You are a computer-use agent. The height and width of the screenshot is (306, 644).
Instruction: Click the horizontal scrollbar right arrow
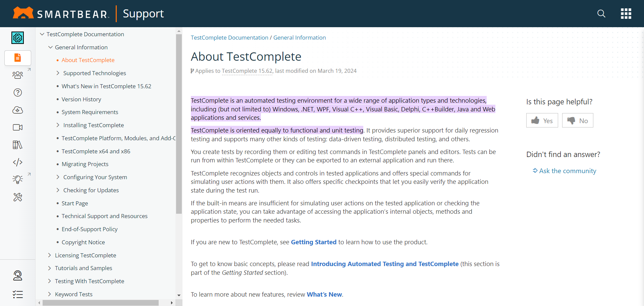pos(172,303)
